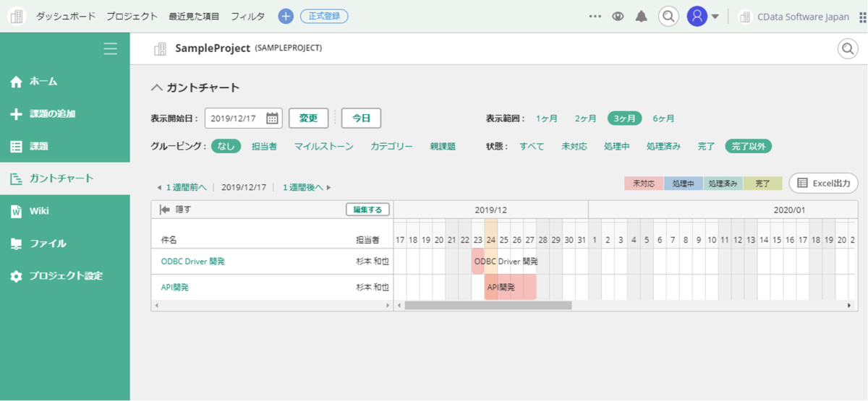Group by 親課題
The width and height of the screenshot is (868, 401).
[x=443, y=146]
